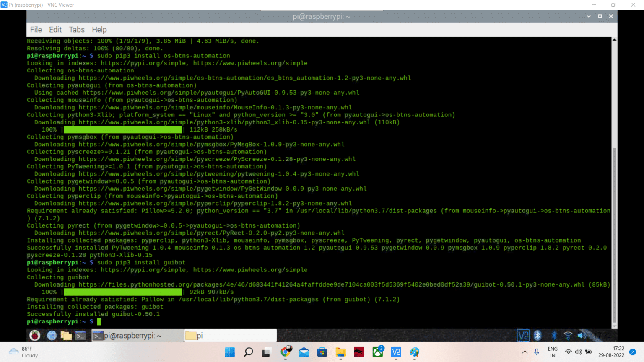Click the VNC server icon in Pi tray
Viewport: 644px width, 362px height.
pyautogui.click(x=523, y=335)
